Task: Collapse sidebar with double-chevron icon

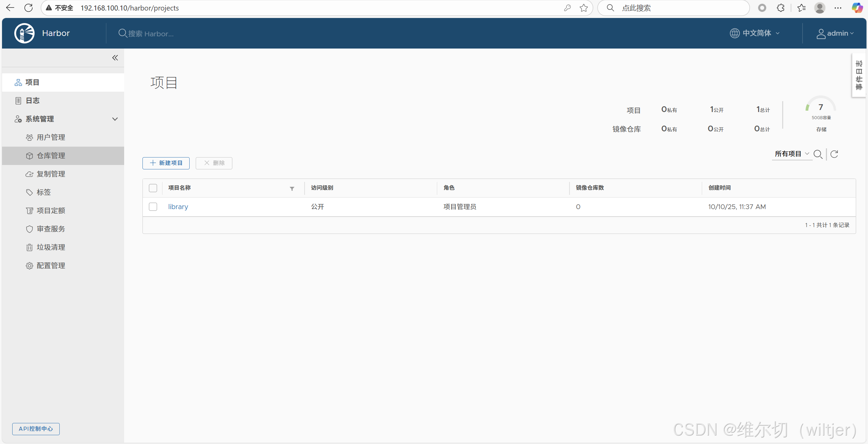Action: pyautogui.click(x=115, y=58)
